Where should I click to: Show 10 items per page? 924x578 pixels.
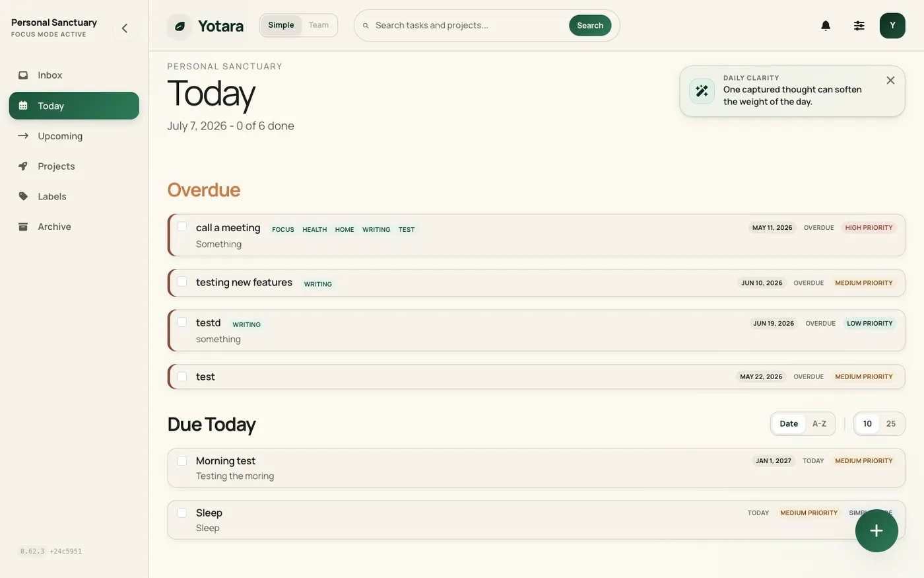(867, 424)
